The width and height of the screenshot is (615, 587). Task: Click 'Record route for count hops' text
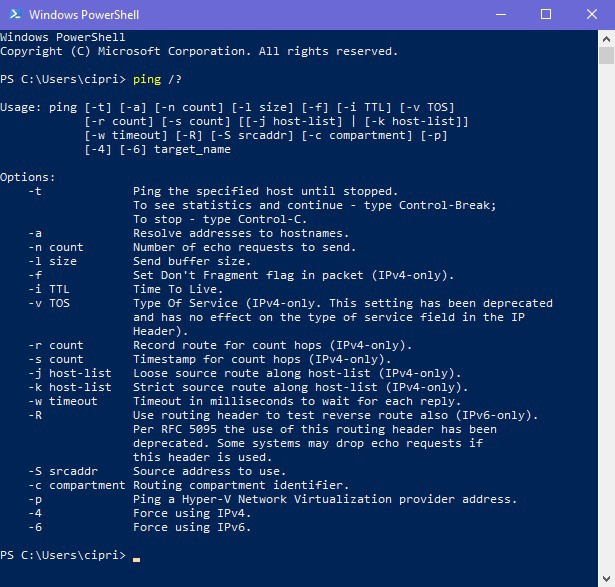pyautogui.click(x=273, y=345)
